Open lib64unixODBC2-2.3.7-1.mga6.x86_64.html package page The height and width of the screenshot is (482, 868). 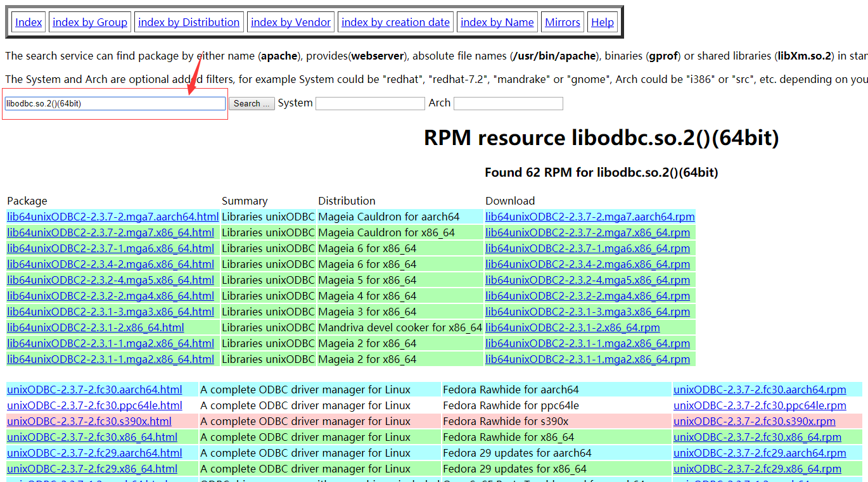pyautogui.click(x=110, y=248)
